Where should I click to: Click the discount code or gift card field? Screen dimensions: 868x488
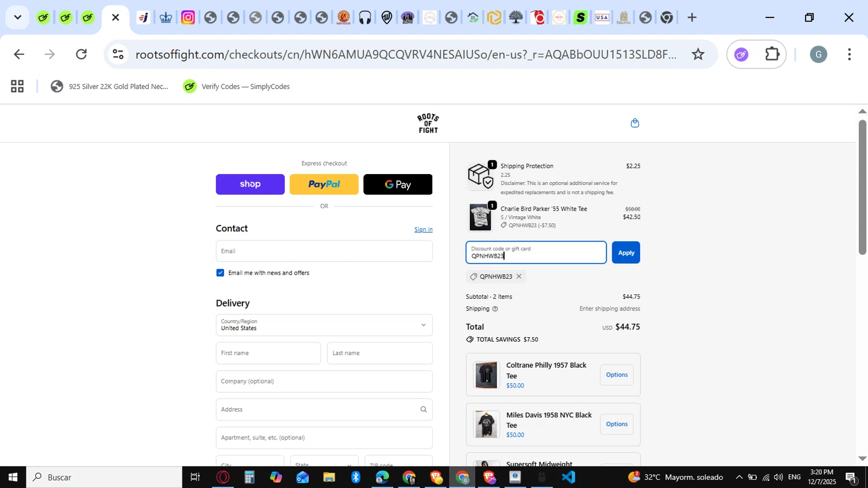point(536,253)
